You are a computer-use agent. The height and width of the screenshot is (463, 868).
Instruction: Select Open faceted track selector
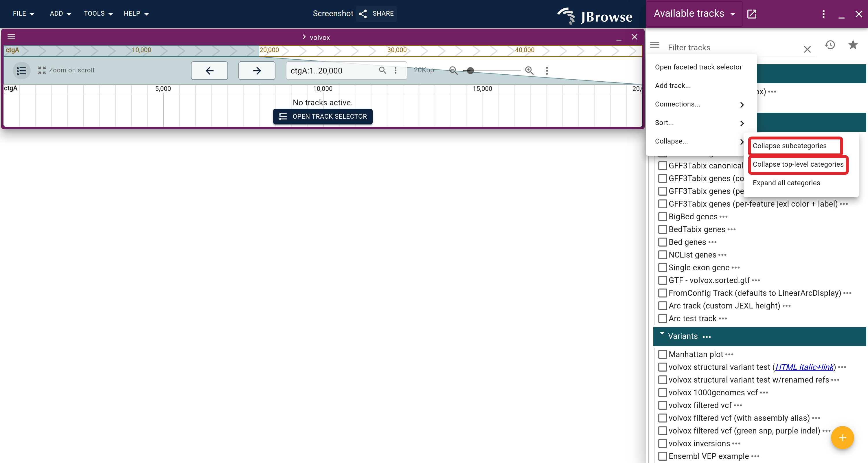pyautogui.click(x=701, y=67)
